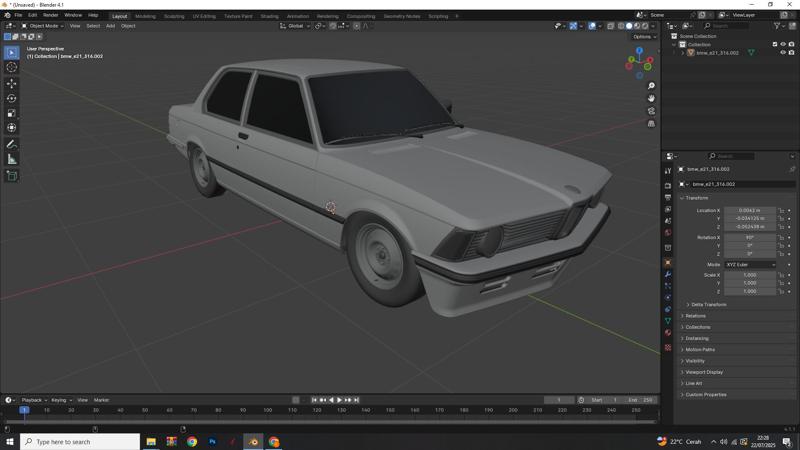Viewport: 800px width, 450px height.
Task: Toggle viewport overlays button
Action: (x=592, y=26)
